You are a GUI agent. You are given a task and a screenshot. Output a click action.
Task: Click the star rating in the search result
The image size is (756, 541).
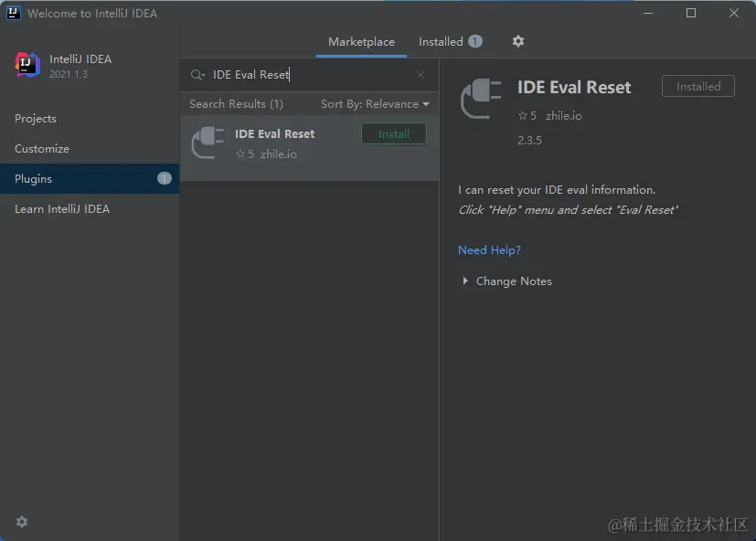[244, 154]
